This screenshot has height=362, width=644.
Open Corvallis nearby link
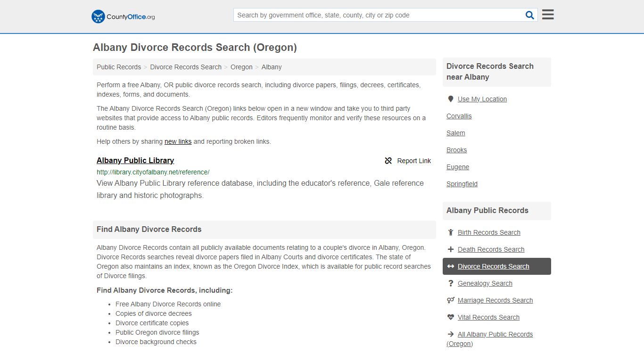tap(459, 116)
